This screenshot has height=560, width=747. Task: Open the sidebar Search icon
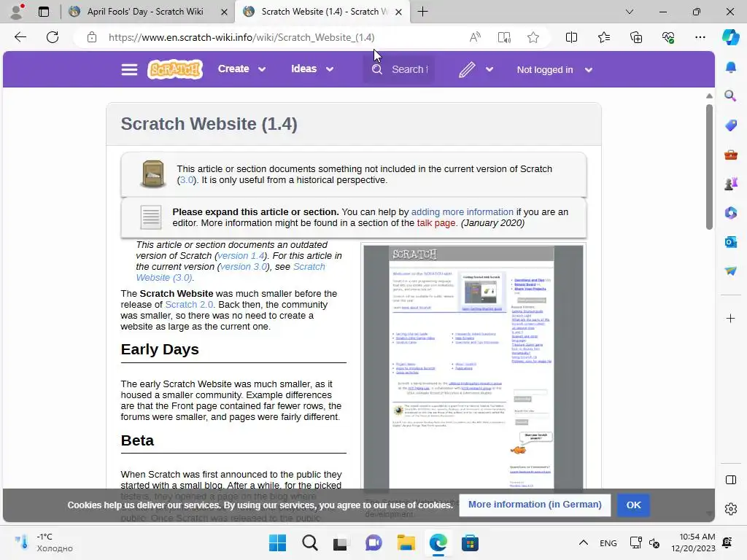(730, 96)
